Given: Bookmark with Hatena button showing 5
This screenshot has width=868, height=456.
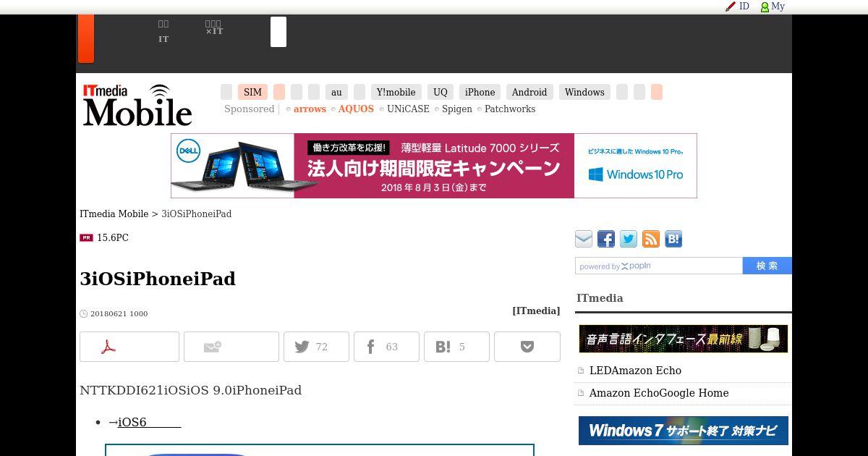Looking at the screenshot, I should 456,347.
